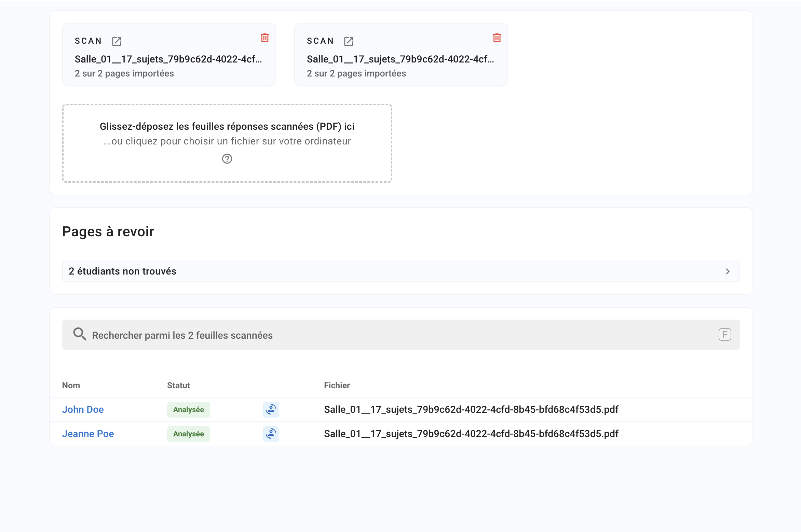Click the reassign student icon for Jeanne Poe
801x532 pixels.
(271, 434)
